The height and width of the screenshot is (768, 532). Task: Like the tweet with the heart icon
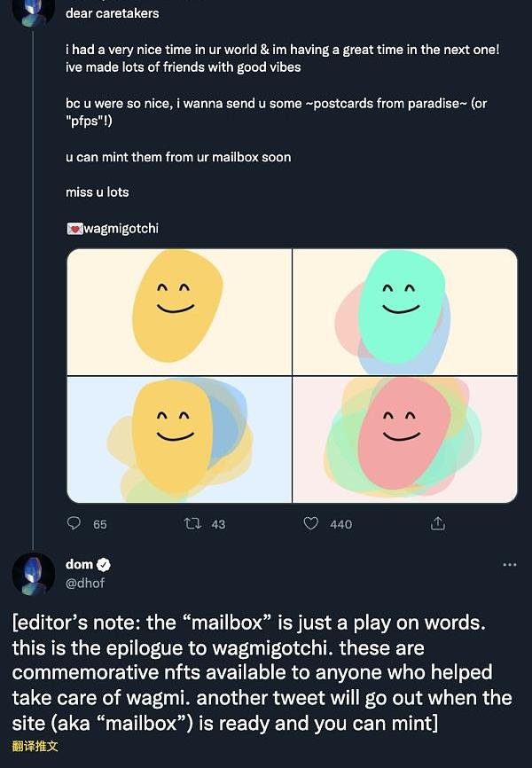tap(311, 523)
